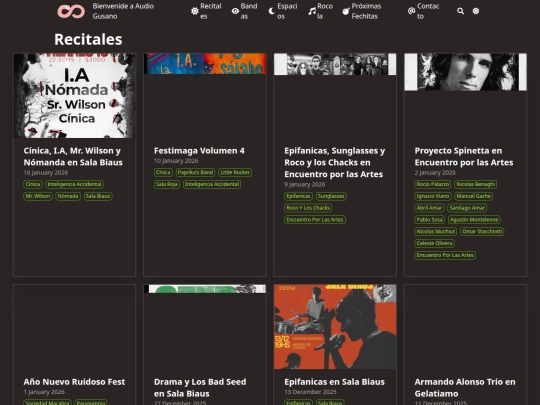
Task: Open the search magnifier icon
Action: pos(460,11)
